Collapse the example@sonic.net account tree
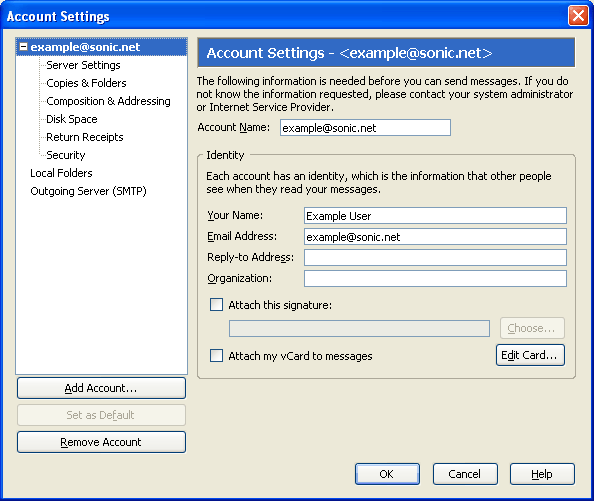Viewport: 594px width, 501px height. [x=23, y=47]
